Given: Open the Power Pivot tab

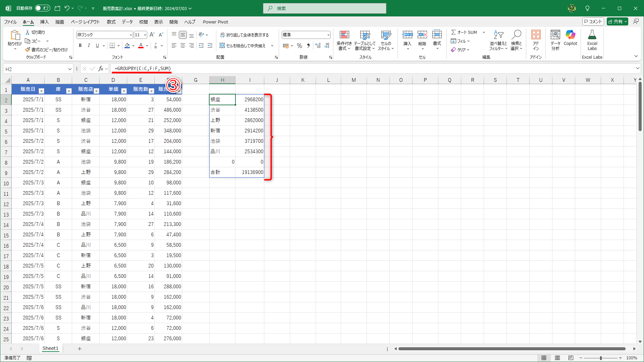Looking at the screenshot, I should pyautogui.click(x=215, y=22).
